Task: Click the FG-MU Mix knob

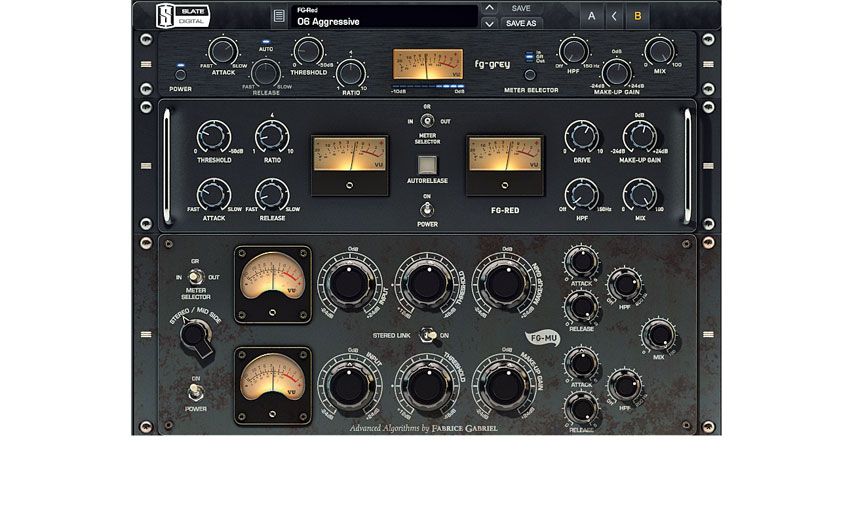Action: [659, 335]
